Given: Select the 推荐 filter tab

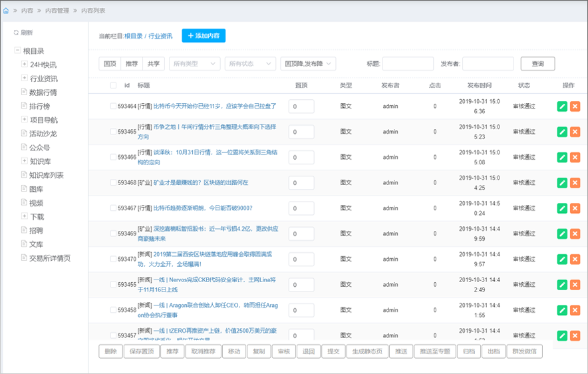Looking at the screenshot, I should (x=132, y=64).
